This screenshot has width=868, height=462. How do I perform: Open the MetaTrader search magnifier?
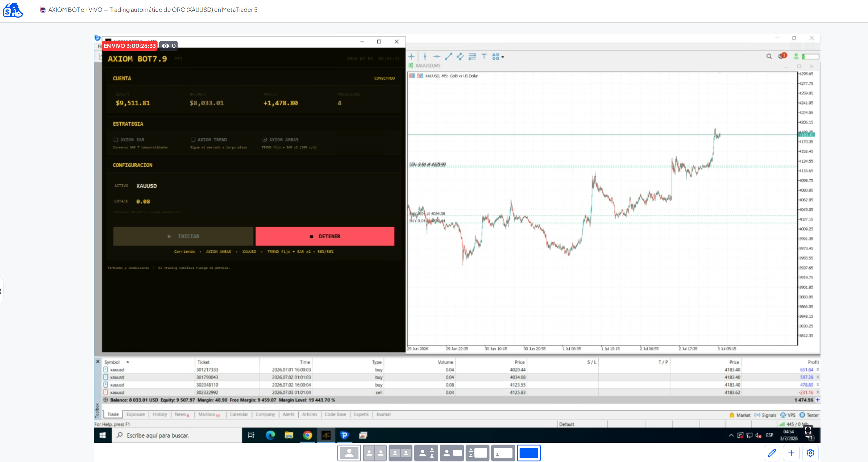coord(769,56)
